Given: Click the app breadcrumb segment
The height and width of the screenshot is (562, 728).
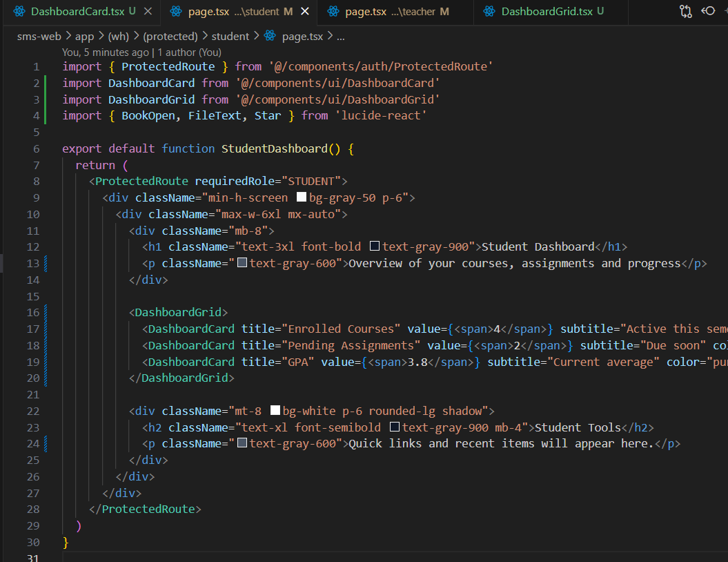Looking at the screenshot, I should tap(84, 36).
